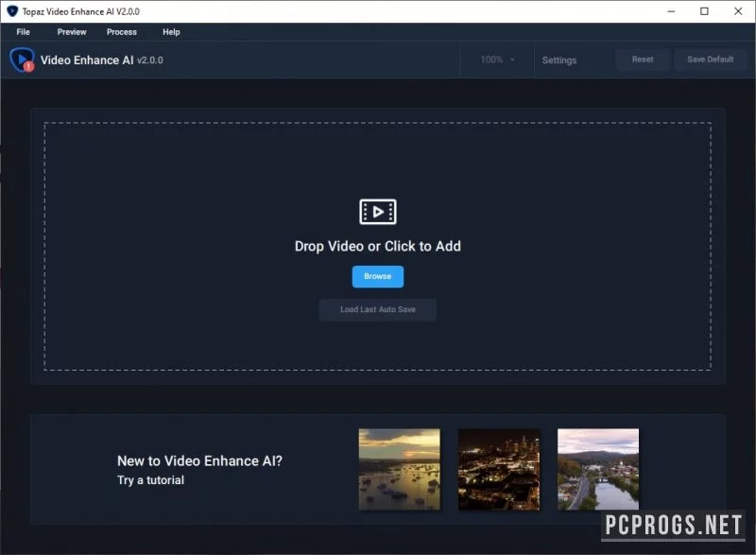The width and height of the screenshot is (756, 555).
Task: Click the Video Enhance AI logo icon
Action: point(22,60)
